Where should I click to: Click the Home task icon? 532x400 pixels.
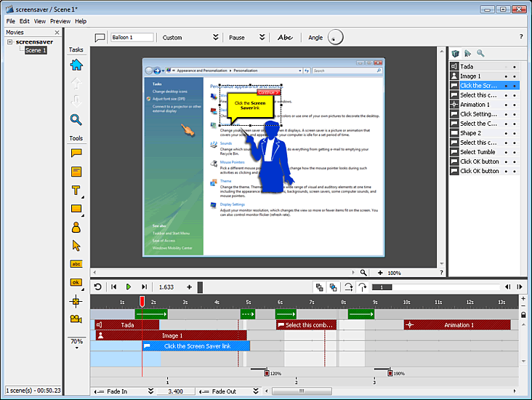[76, 65]
